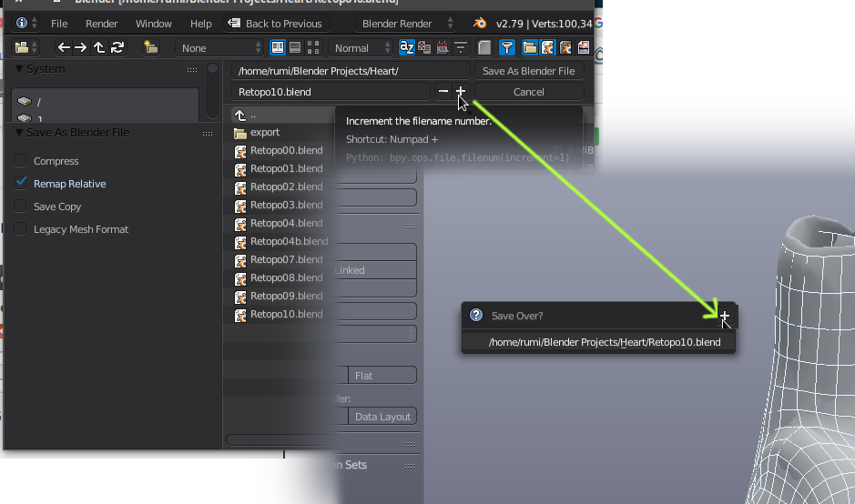855x504 pixels.
Task: Refresh the file list
Action: click(x=117, y=47)
